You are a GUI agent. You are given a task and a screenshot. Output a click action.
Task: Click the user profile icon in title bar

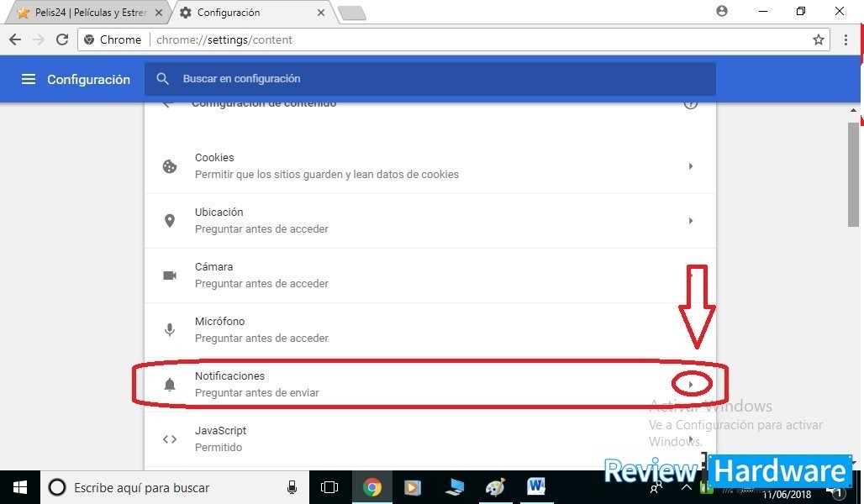pyautogui.click(x=721, y=12)
